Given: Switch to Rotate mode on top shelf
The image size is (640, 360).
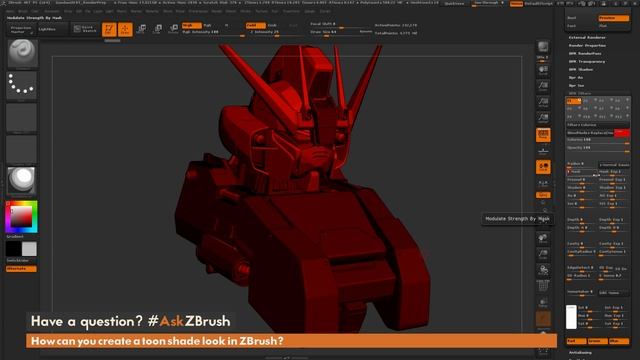Looking at the screenshot, I should 173,29.
